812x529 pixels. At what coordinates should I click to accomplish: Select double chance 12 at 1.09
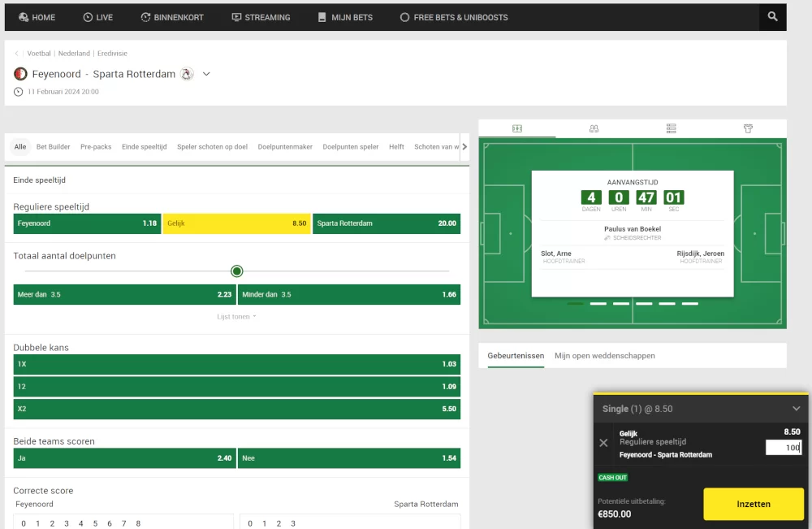tap(236, 387)
